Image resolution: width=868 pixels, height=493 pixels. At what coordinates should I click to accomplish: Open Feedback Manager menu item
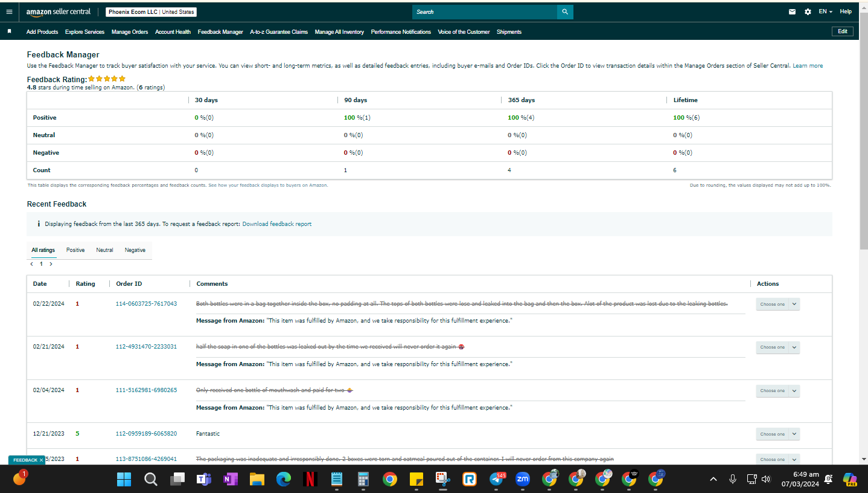point(220,32)
